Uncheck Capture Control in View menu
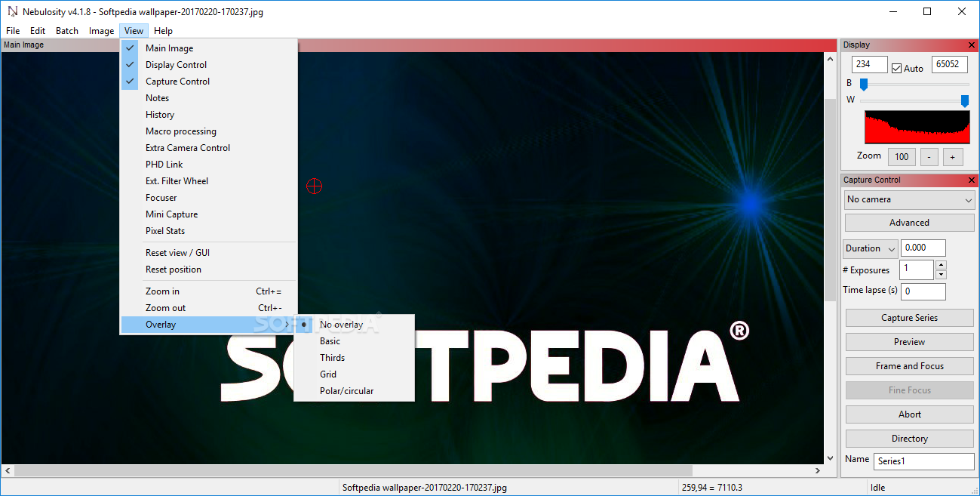This screenshot has width=980, height=496. click(209, 82)
